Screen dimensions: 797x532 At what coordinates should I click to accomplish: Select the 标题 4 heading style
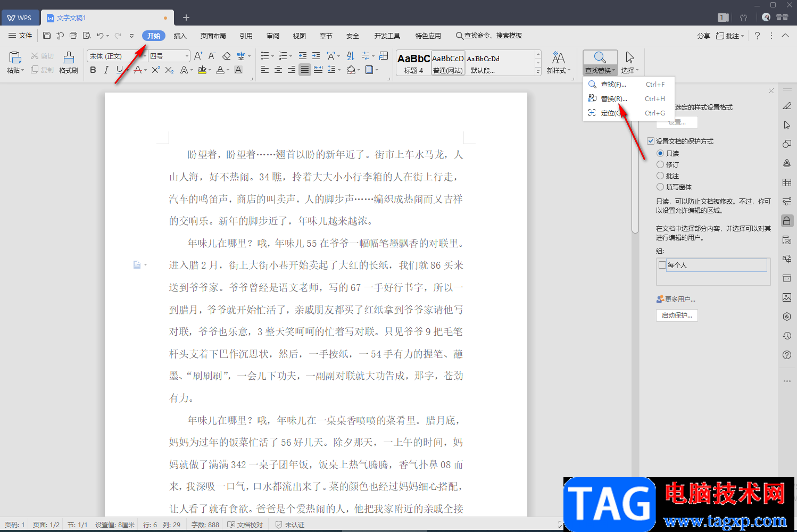pyautogui.click(x=413, y=63)
